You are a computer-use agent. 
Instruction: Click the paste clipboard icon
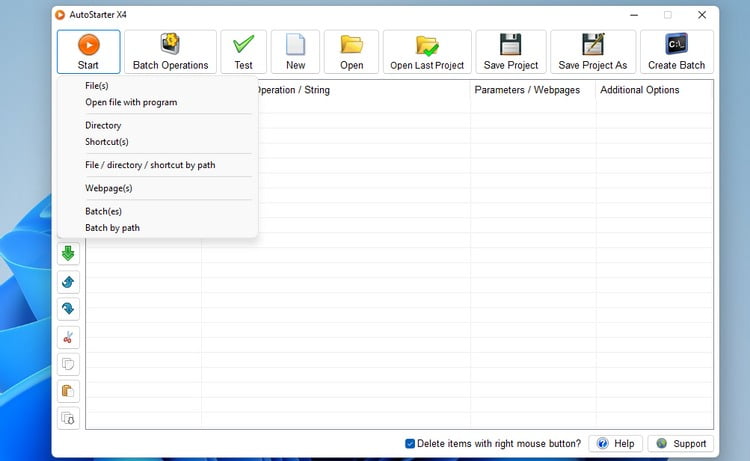click(x=68, y=392)
